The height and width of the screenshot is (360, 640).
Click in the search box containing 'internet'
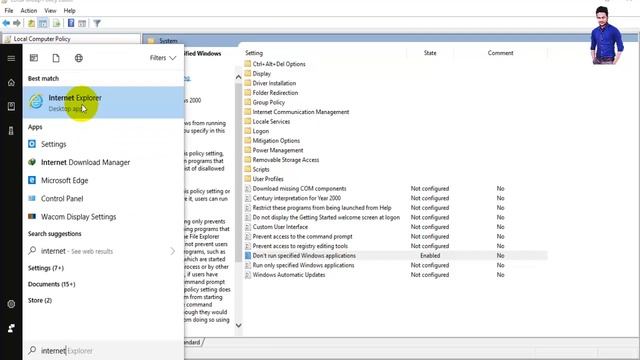[104, 351]
